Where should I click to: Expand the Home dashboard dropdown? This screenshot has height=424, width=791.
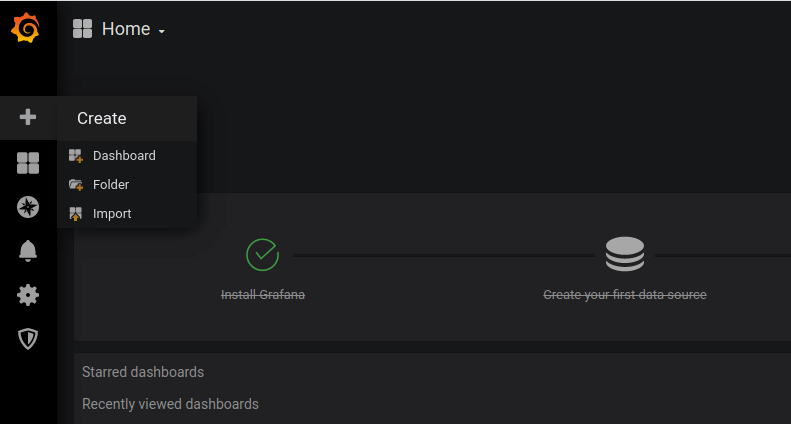133,29
